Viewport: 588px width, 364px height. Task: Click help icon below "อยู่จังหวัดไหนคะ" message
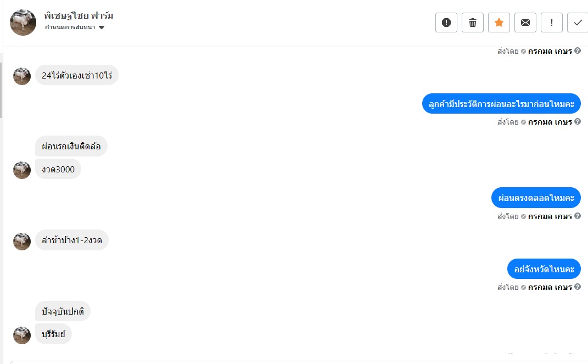578,287
